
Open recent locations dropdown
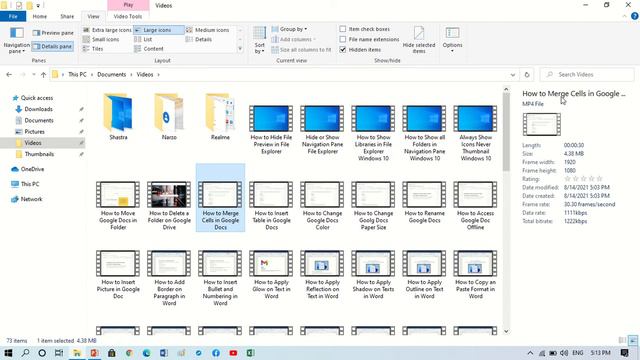click(33, 74)
